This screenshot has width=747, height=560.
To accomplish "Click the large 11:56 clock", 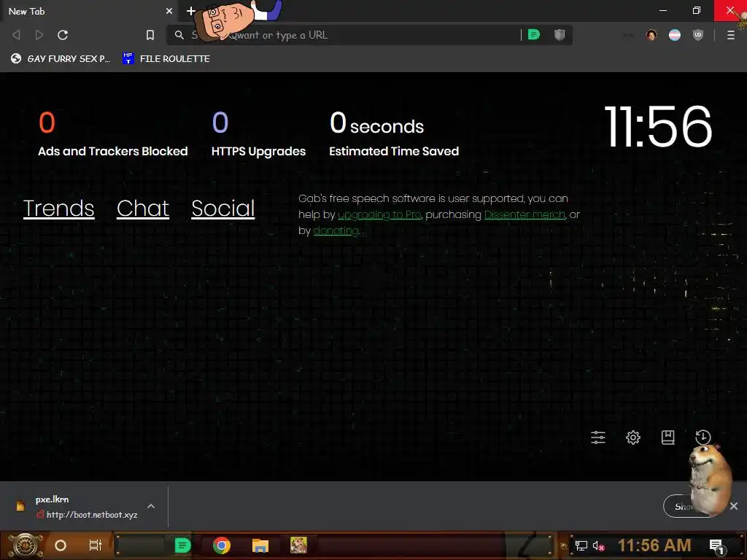I will 659,127.
